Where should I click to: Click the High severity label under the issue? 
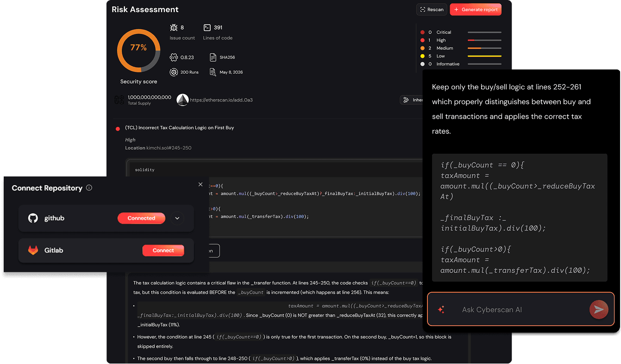pyautogui.click(x=130, y=140)
